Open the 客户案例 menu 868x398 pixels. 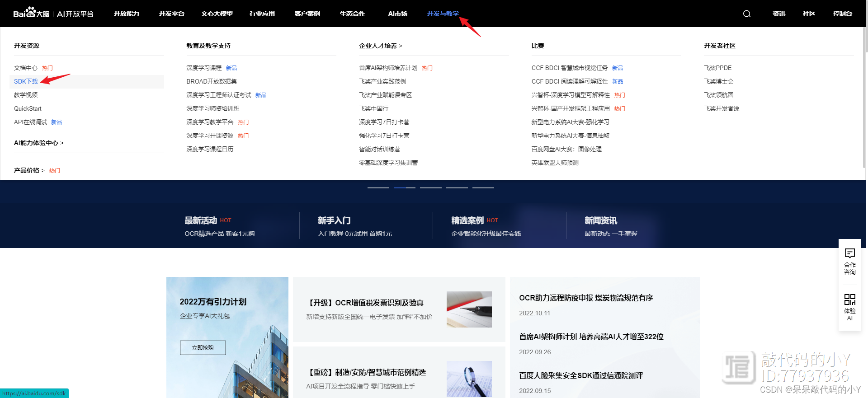pos(307,14)
